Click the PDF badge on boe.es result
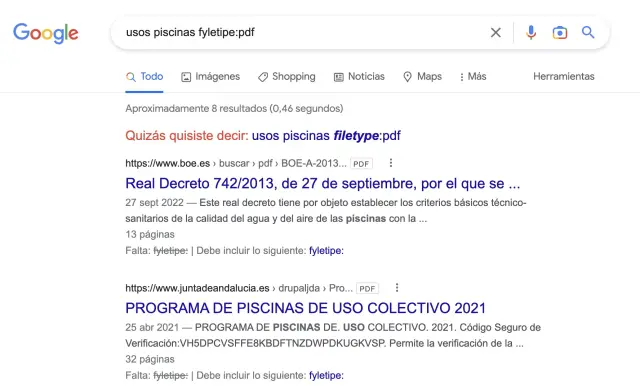The image size is (640, 386). click(361, 164)
